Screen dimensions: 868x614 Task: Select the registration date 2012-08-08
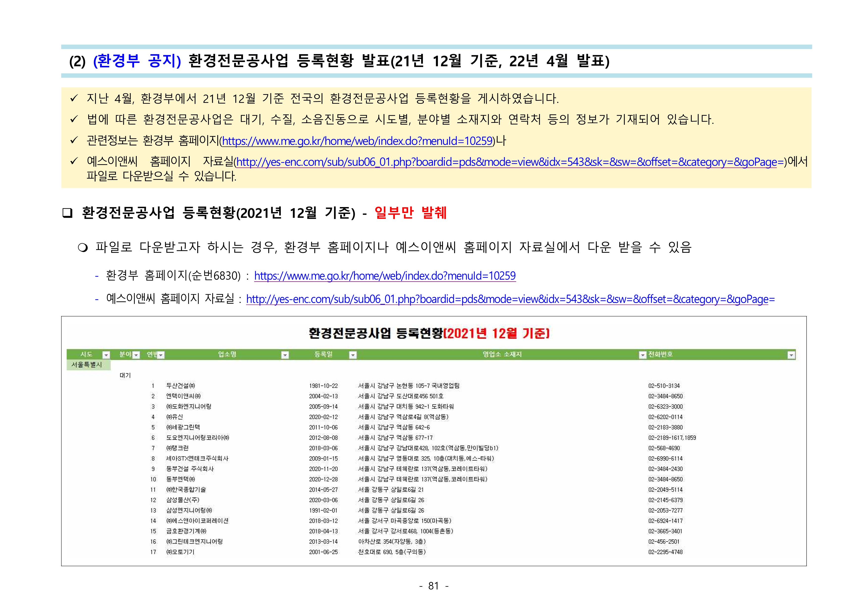coord(323,438)
